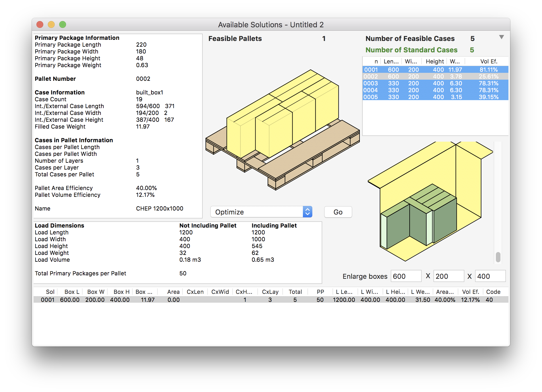Sort solutions by Box W column header
The height and width of the screenshot is (392, 542).
[96, 292]
